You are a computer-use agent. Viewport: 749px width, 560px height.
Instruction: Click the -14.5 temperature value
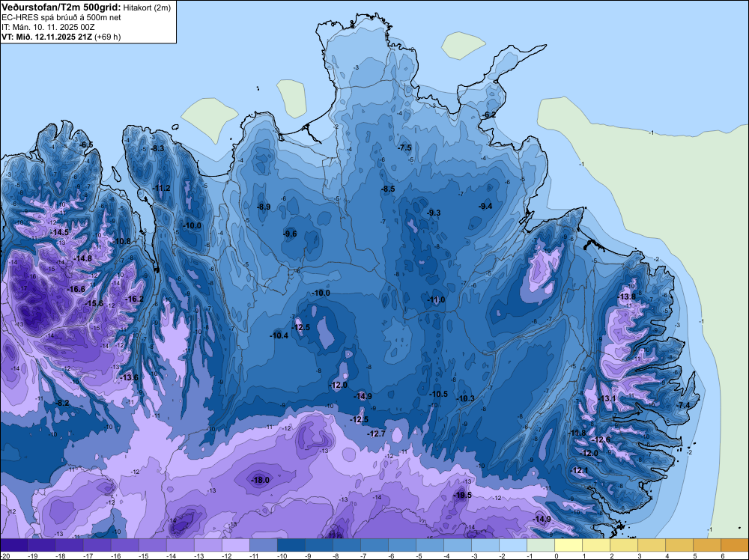click(x=60, y=233)
